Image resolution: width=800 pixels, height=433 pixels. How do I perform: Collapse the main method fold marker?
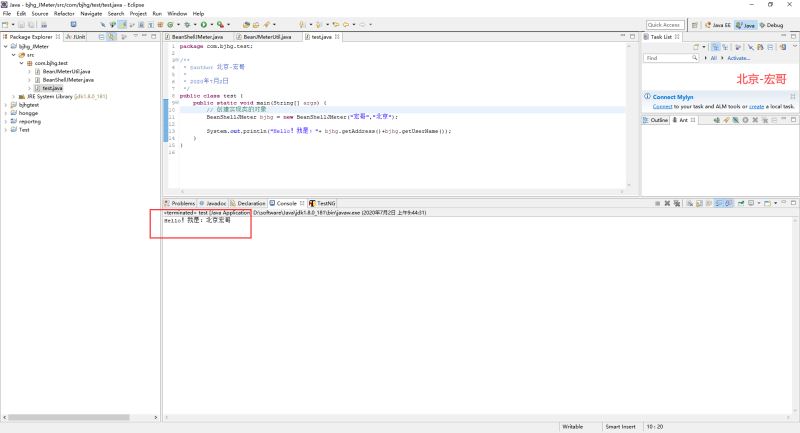click(x=175, y=102)
